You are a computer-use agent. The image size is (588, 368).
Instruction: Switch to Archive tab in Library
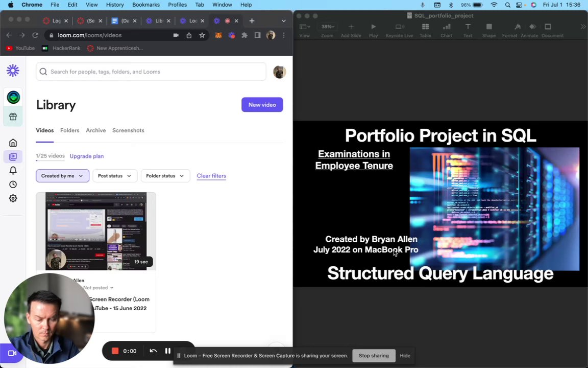click(x=95, y=130)
